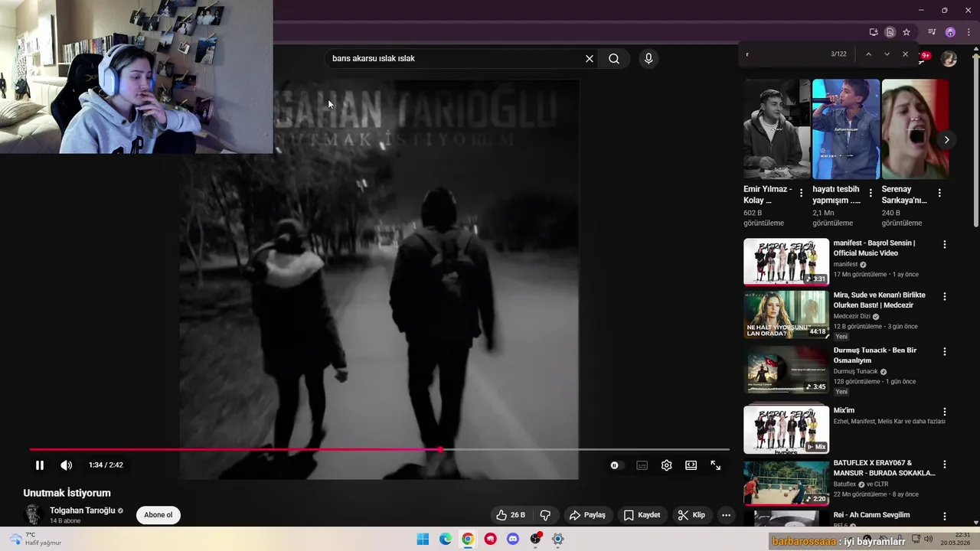
Task: Open the Chrome media controls icon
Action: pyautogui.click(x=932, y=32)
